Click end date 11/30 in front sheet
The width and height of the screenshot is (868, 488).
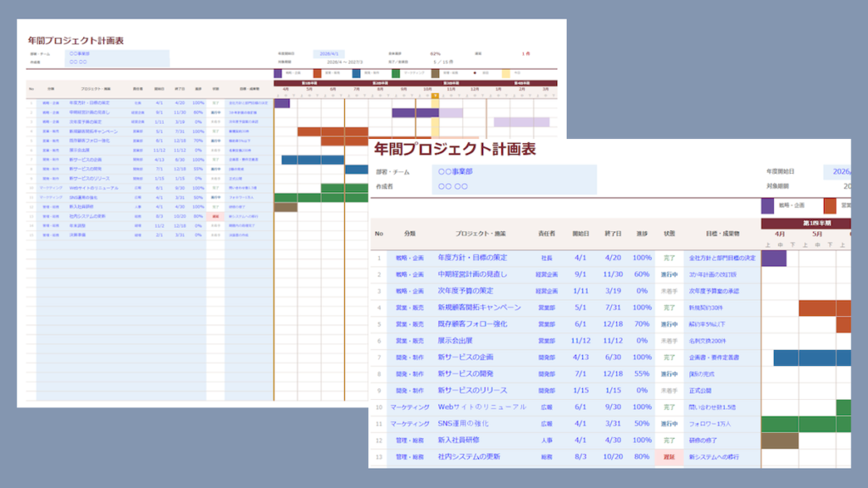[x=613, y=274]
